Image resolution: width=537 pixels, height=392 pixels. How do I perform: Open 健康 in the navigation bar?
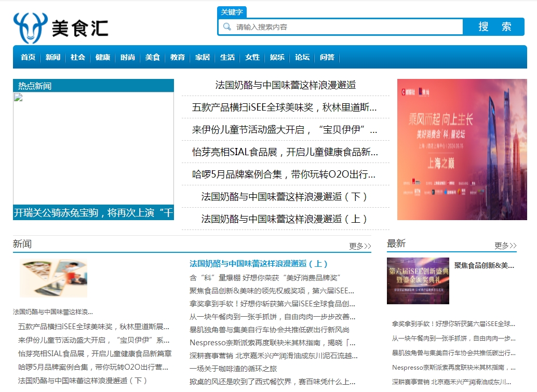point(103,57)
